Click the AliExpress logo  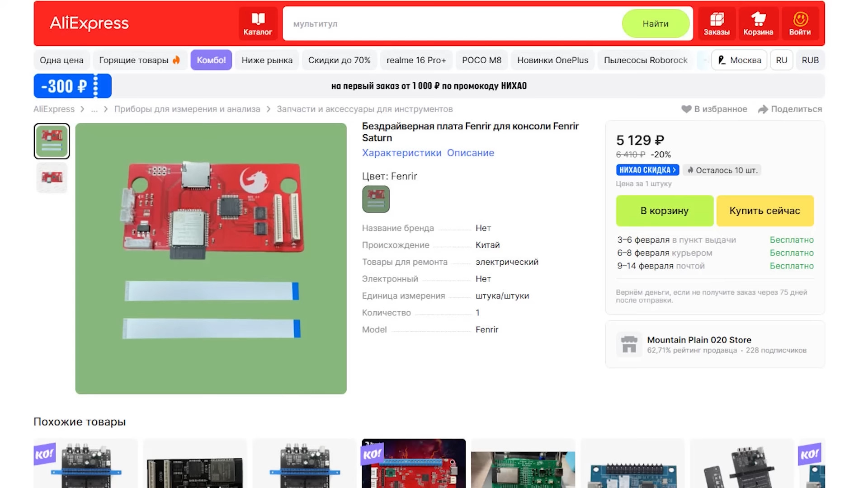point(89,23)
